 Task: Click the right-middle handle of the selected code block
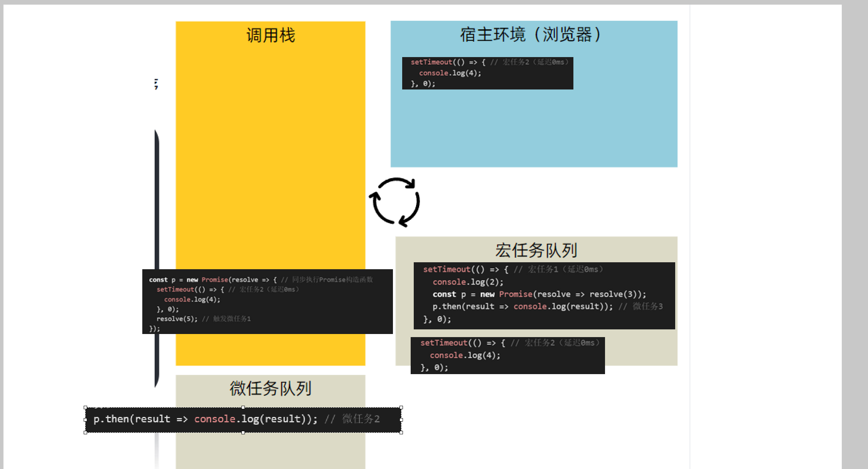tap(401, 420)
